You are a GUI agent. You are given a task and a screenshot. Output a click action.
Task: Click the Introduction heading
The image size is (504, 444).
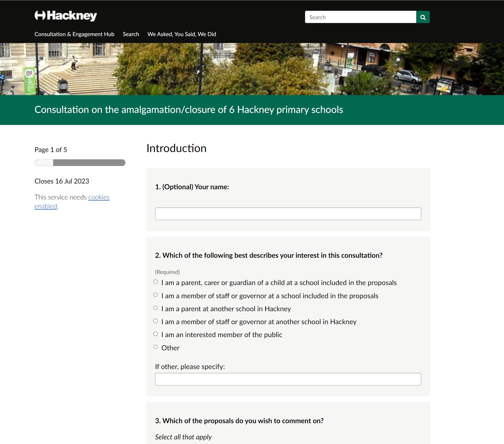click(x=176, y=148)
